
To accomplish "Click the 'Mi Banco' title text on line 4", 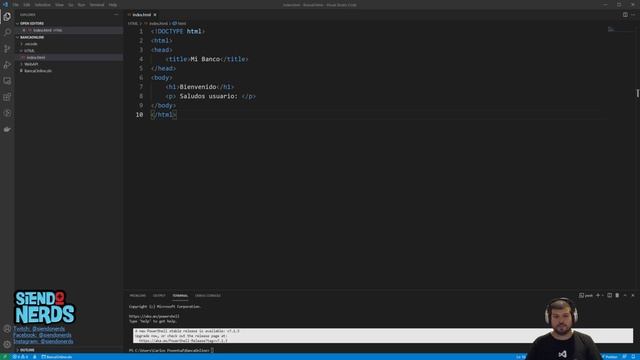I will 205,59.
